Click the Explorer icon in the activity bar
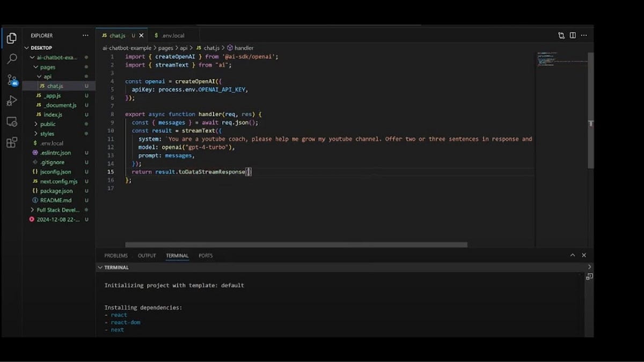 coord(12,38)
